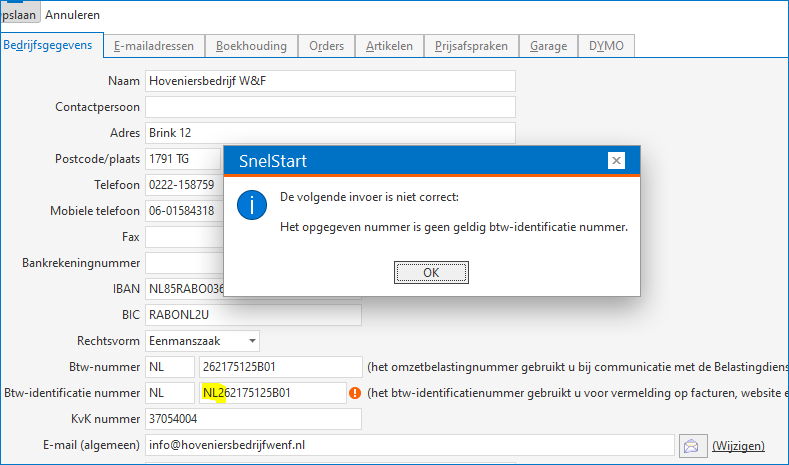Screen dimensions: 789x465
Task: Click the Adres field with Brink 12
Action: click(330, 133)
